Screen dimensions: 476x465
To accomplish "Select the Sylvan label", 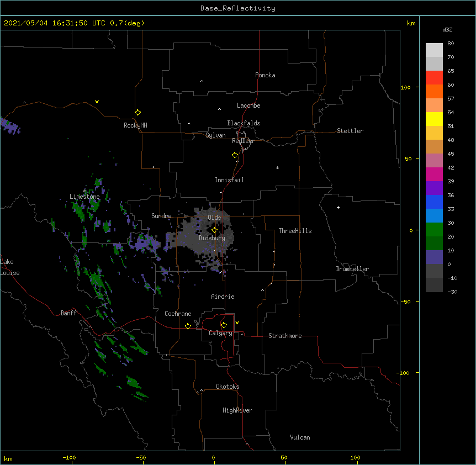I will click(215, 135).
